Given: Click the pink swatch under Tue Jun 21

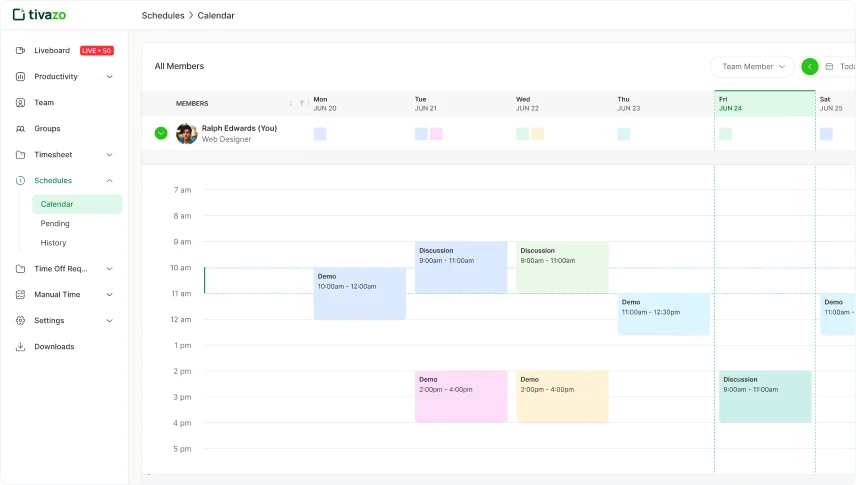Looking at the screenshot, I should pos(437,134).
